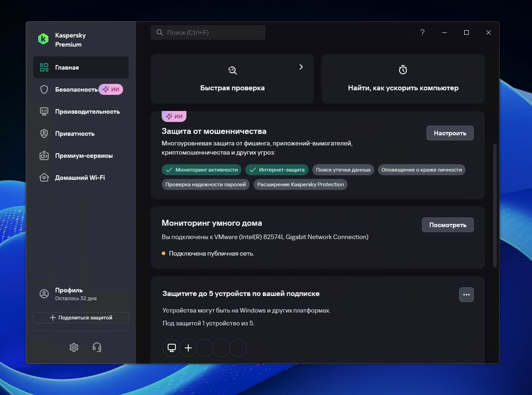Enable the Поиск утечки данных chip
The height and width of the screenshot is (395, 532).
tap(343, 170)
